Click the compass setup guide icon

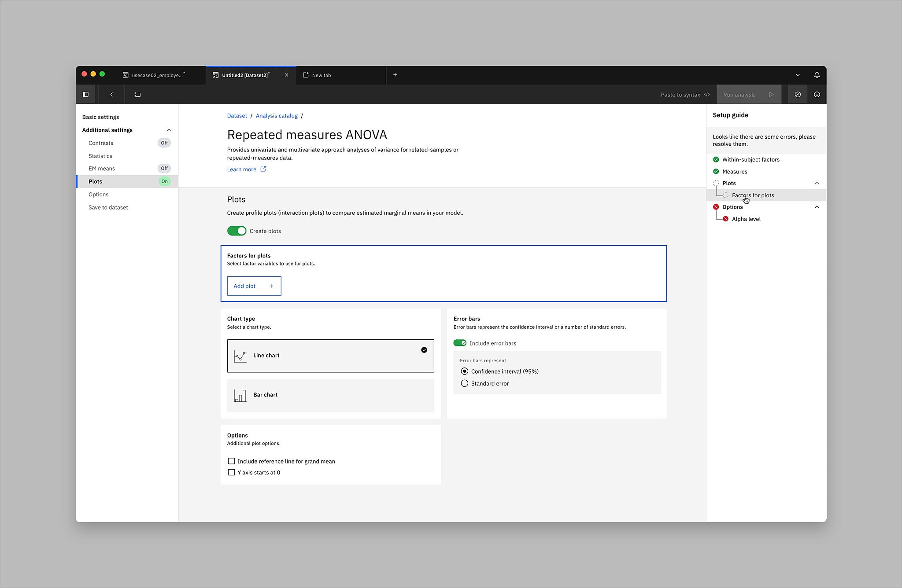tap(797, 94)
